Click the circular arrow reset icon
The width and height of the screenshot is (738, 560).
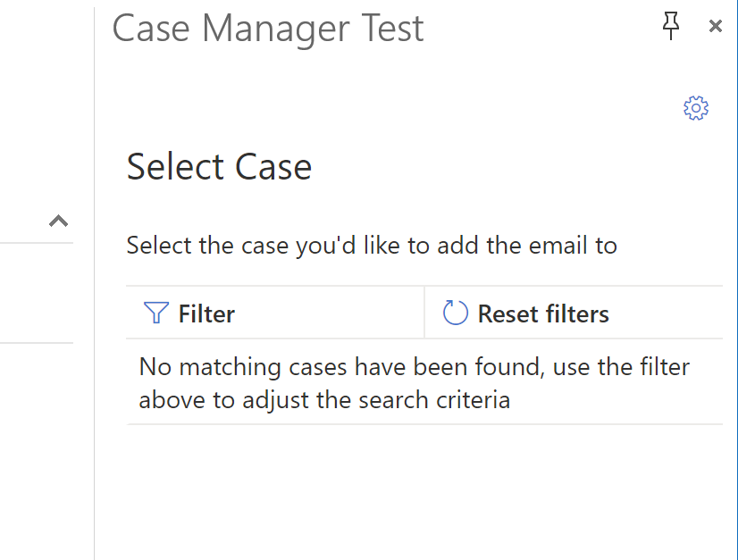[x=455, y=313]
